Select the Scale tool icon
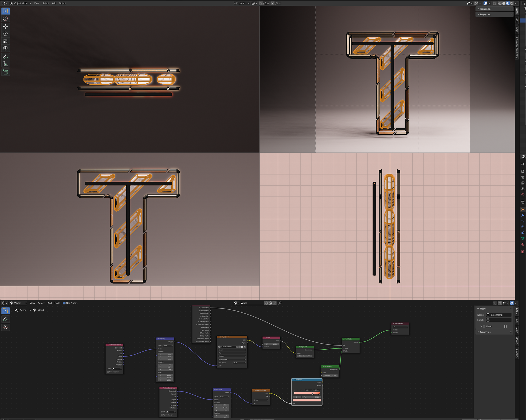The width and height of the screenshot is (526, 420). [5, 41]
